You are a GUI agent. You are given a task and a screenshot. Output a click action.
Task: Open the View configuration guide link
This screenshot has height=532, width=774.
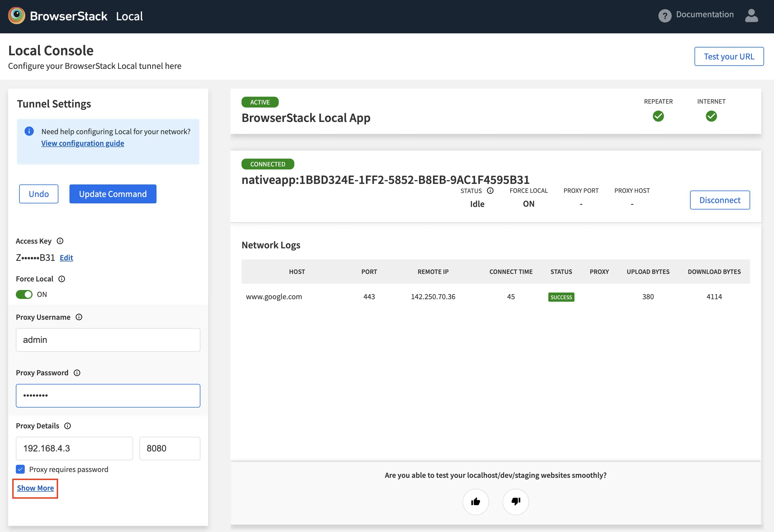83,143
